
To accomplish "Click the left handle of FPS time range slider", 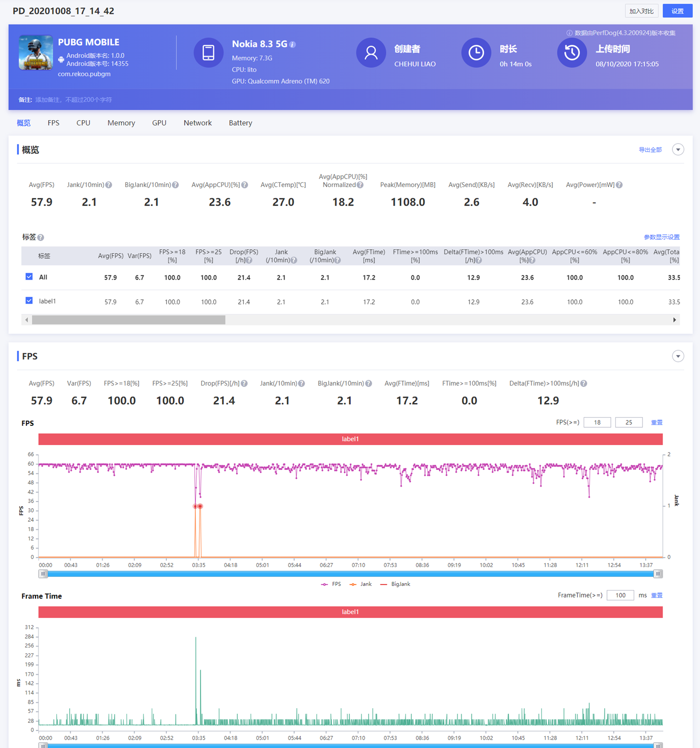I will click(x=43, y=574).
